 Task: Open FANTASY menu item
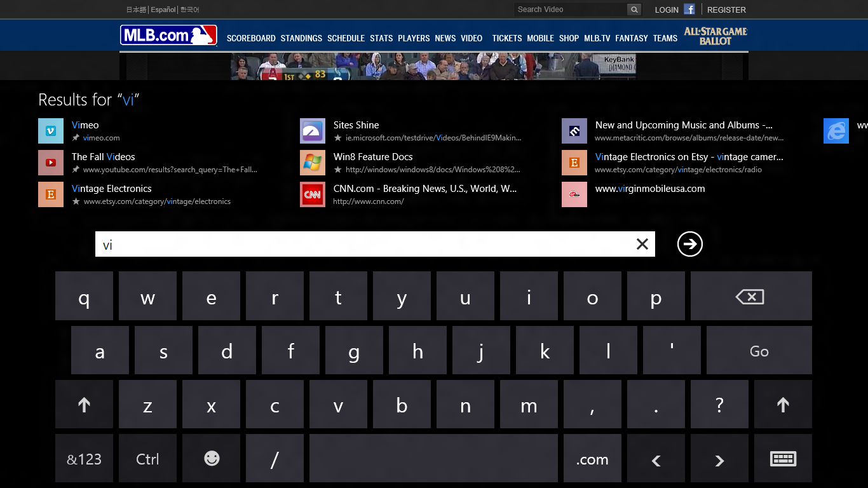[632, 38]
